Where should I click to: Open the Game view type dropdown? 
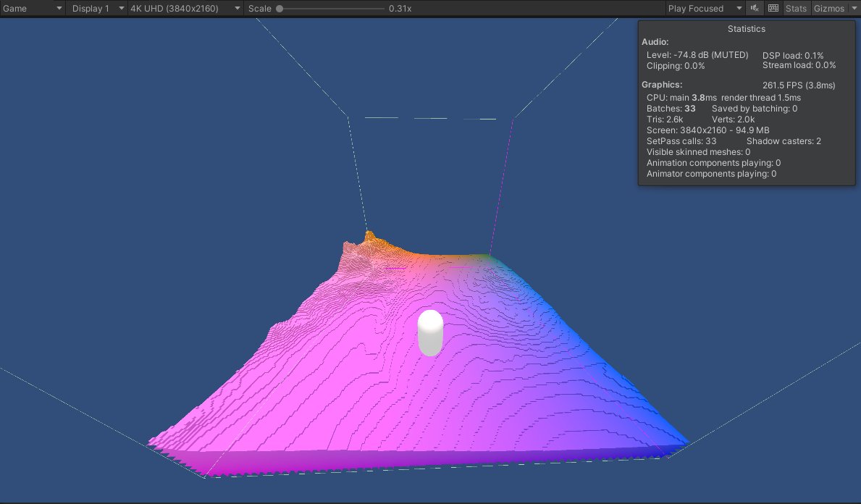click(32, 8)
